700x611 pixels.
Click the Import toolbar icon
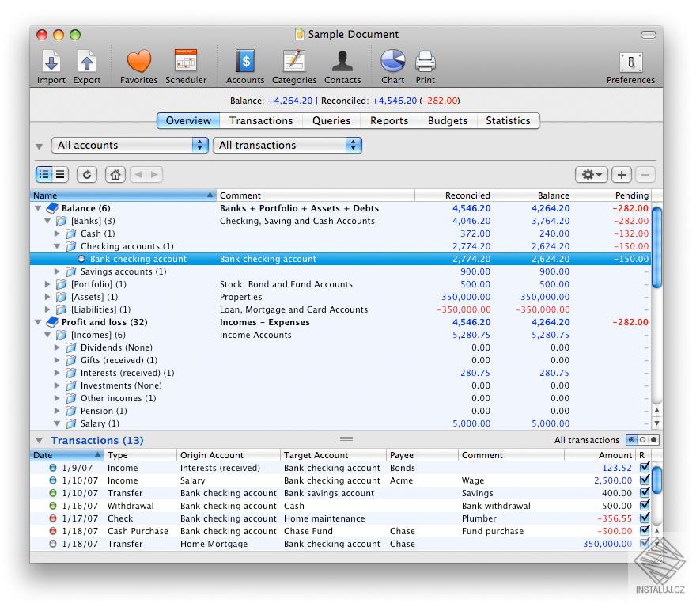(51, 62)
